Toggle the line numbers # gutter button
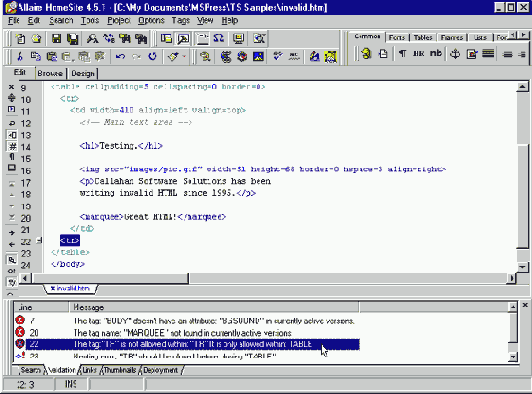The image size is (532, 394). (12, 147)
